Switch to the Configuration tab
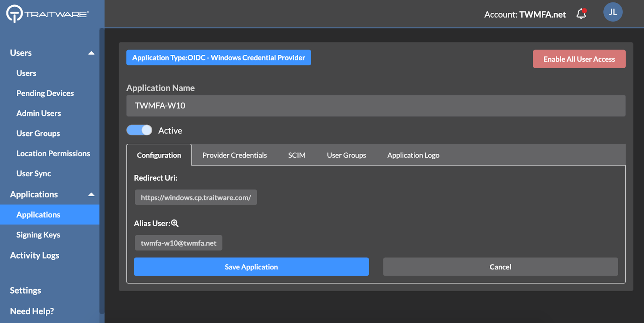Screen dimensions: 644x323 point(159,155)
